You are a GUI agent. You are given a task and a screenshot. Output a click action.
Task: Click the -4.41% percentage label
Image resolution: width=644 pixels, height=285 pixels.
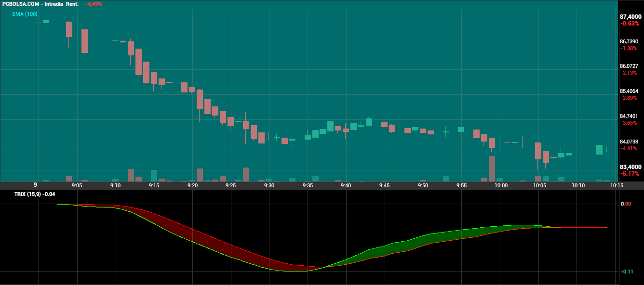tap(629, 148)
